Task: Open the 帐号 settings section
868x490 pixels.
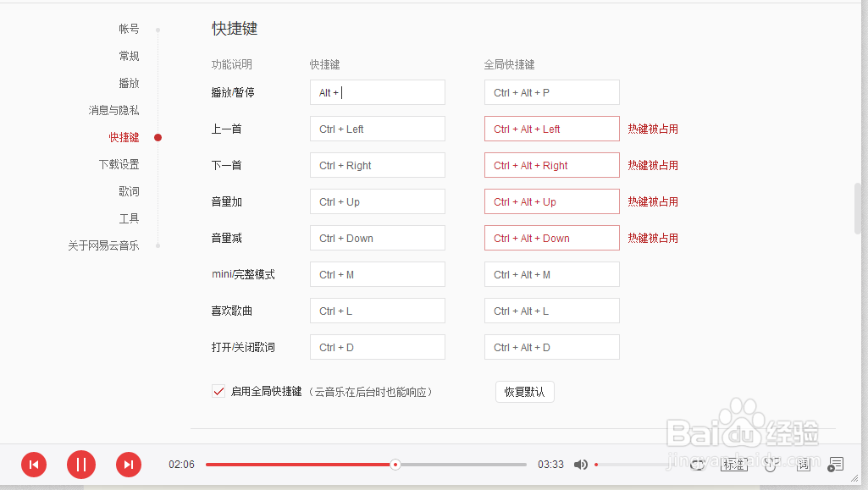Action: pos(129,29)
